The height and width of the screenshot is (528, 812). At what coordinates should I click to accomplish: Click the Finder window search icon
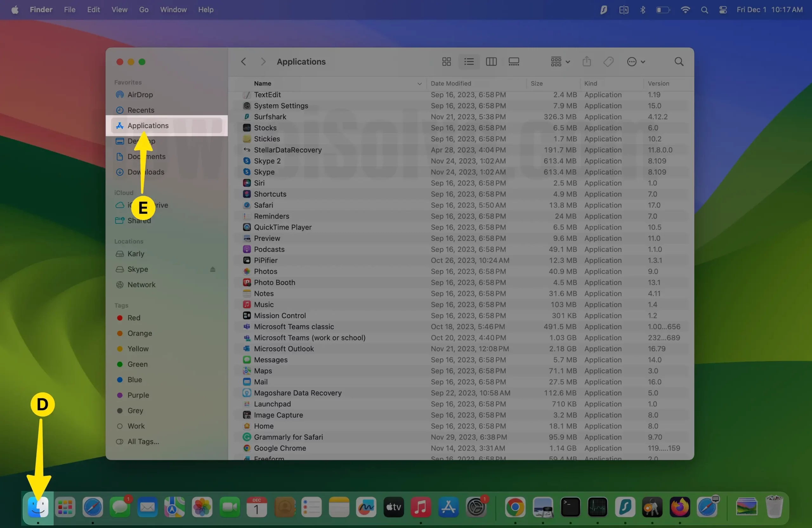[678, 62]
